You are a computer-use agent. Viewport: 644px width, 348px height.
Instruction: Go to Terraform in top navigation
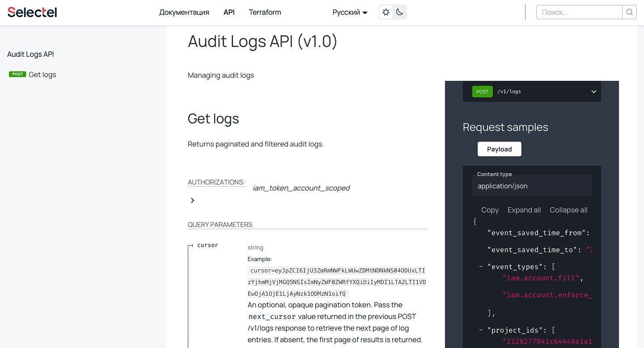pyautogui.click(x=265, y=13)
